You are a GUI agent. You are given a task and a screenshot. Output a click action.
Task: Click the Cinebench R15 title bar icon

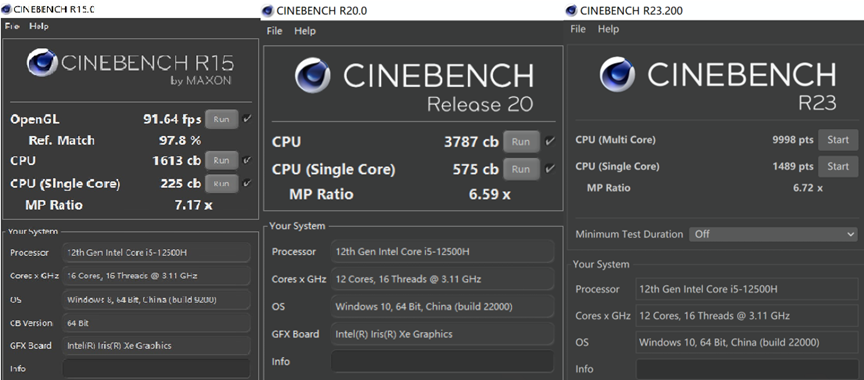click(x=6, y=9)
